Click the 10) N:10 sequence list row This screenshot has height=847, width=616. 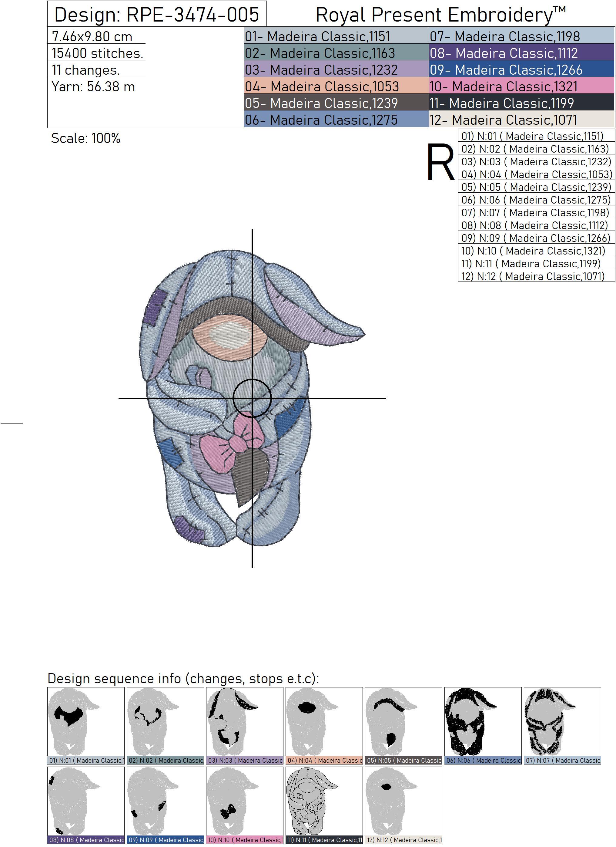[536, 250]
